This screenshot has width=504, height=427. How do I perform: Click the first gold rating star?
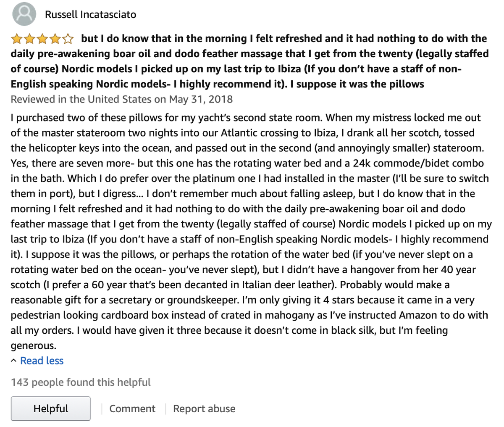[17, 40]
